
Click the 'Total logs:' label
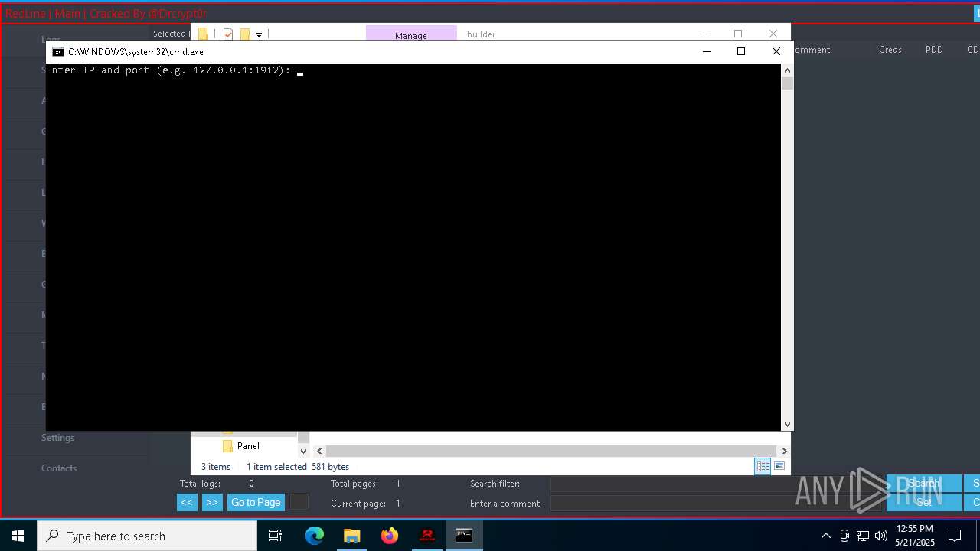[200, 484]
